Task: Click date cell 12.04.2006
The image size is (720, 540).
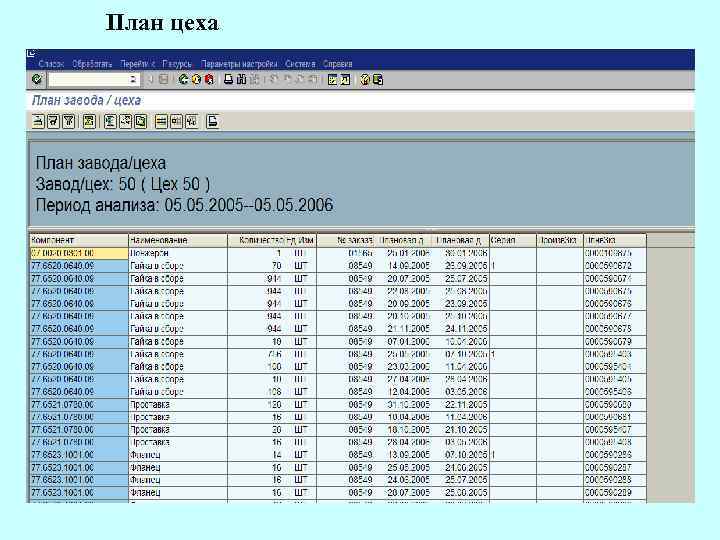Action: point(403,392)
